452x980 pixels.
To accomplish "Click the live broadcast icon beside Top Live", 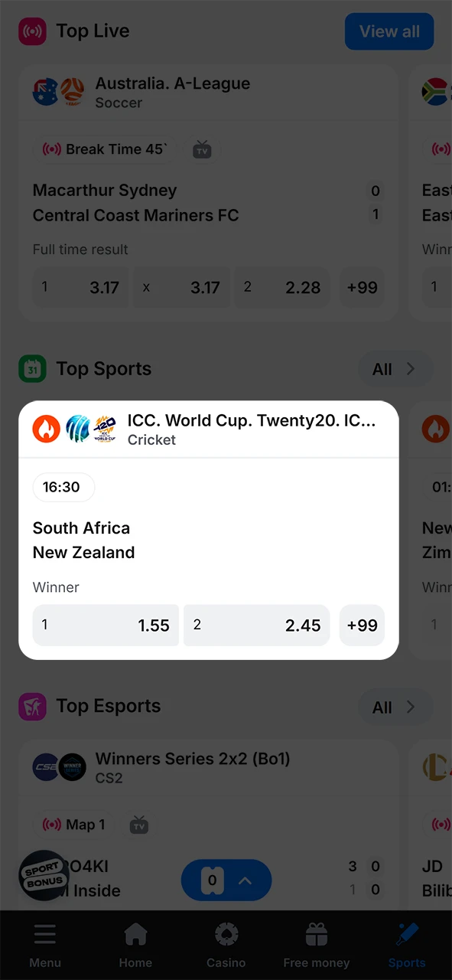I will point(32,31).
